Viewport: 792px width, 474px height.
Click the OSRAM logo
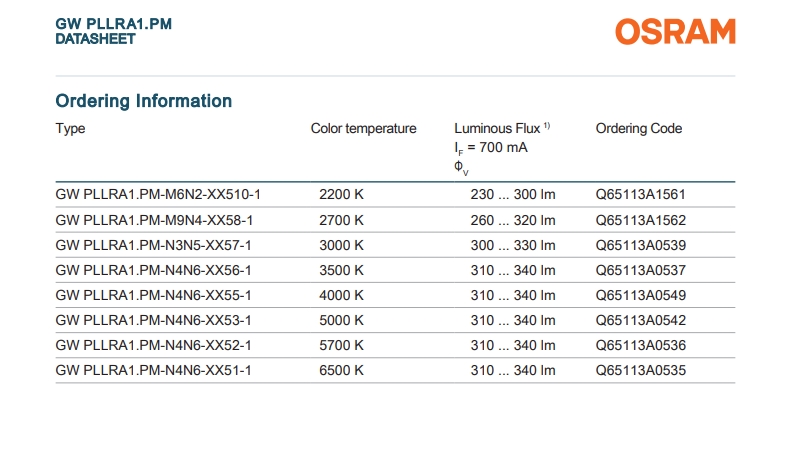coord(675,31)
